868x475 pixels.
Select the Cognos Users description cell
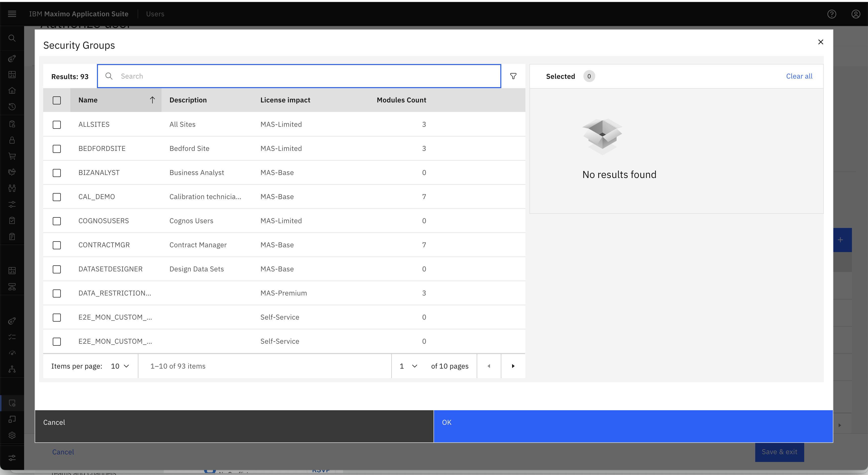click(x=191, y=221)
